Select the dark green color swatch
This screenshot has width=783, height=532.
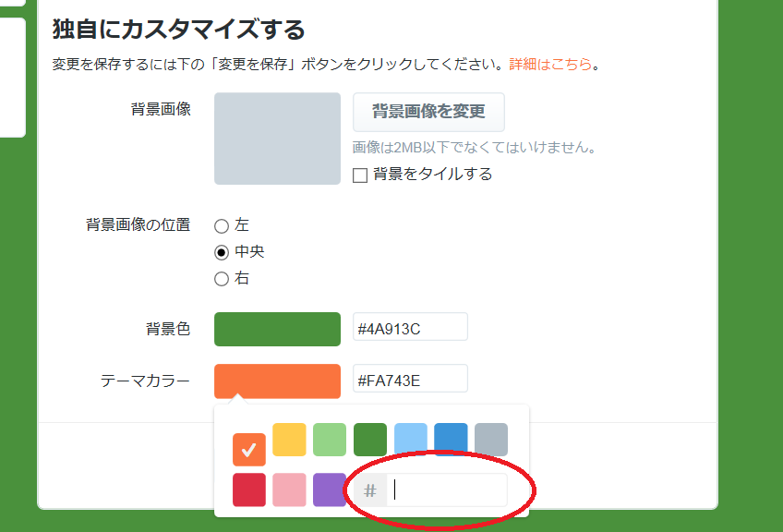pyautogui.click(x=370, y=440)
